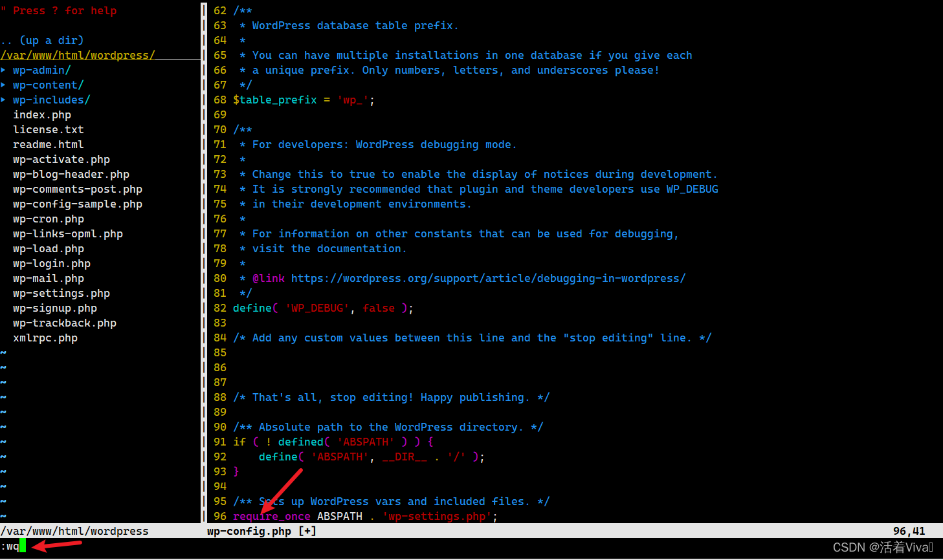Open wp-blog-header.php in the file tree

(x=71, y=174)
